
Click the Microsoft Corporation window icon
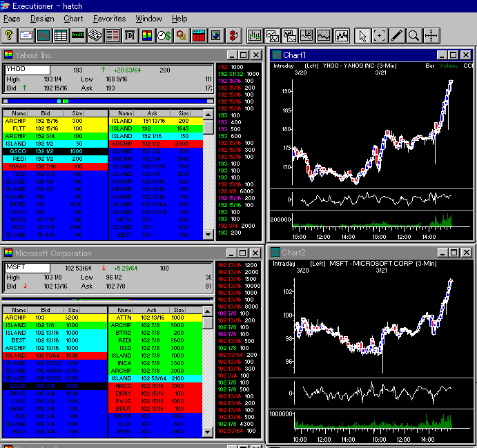(x=8, y=253)
